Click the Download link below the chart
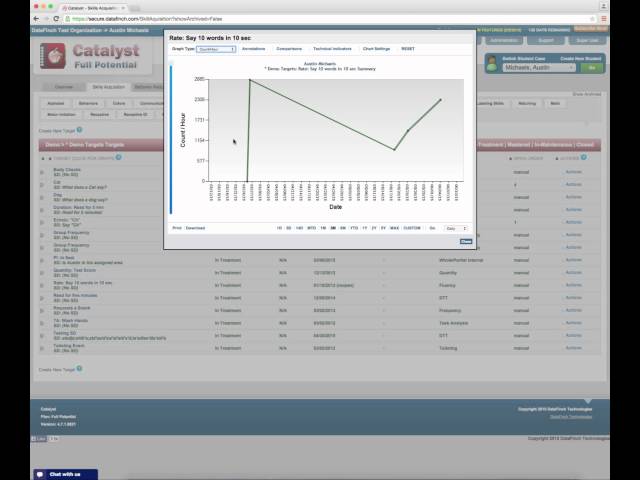The height and width of the screenshot is (480, 640). tap(195, 228)
